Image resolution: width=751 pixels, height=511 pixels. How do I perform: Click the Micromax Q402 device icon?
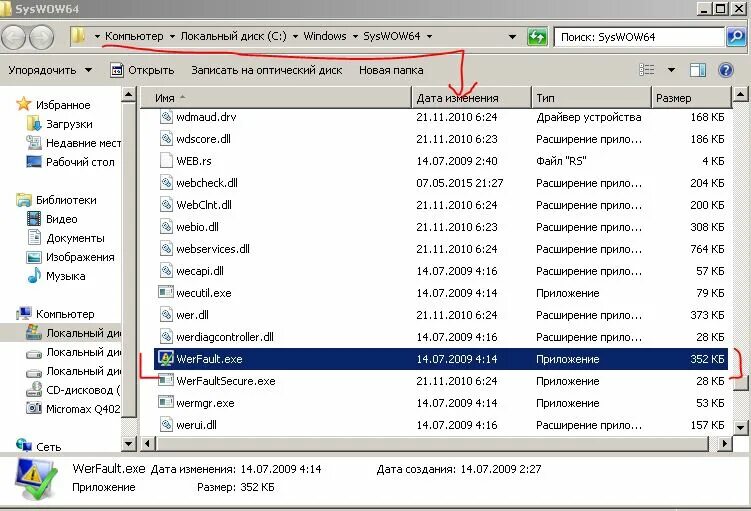34,408
